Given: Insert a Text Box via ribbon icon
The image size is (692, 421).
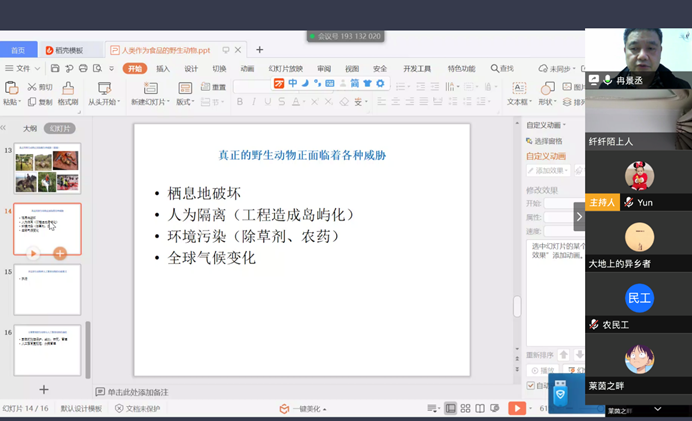Looking at the screenshot, I should (x=518, y=90).
